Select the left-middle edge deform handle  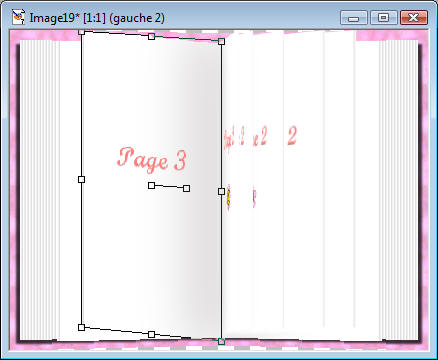tap(81, 180)
